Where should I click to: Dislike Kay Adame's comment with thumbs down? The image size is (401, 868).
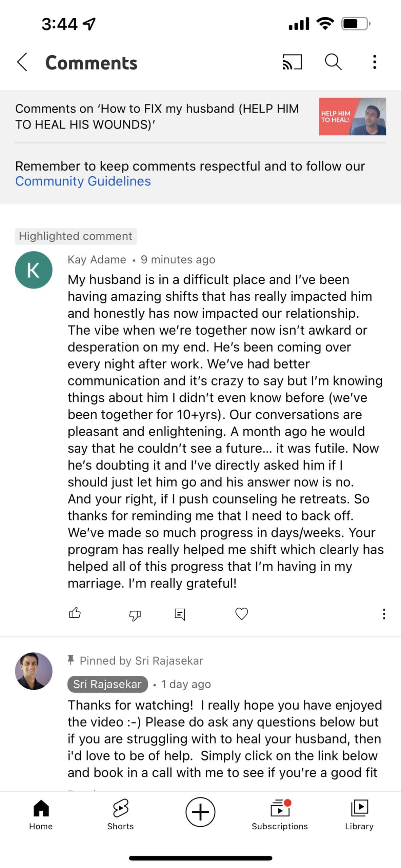coord(135,614)
